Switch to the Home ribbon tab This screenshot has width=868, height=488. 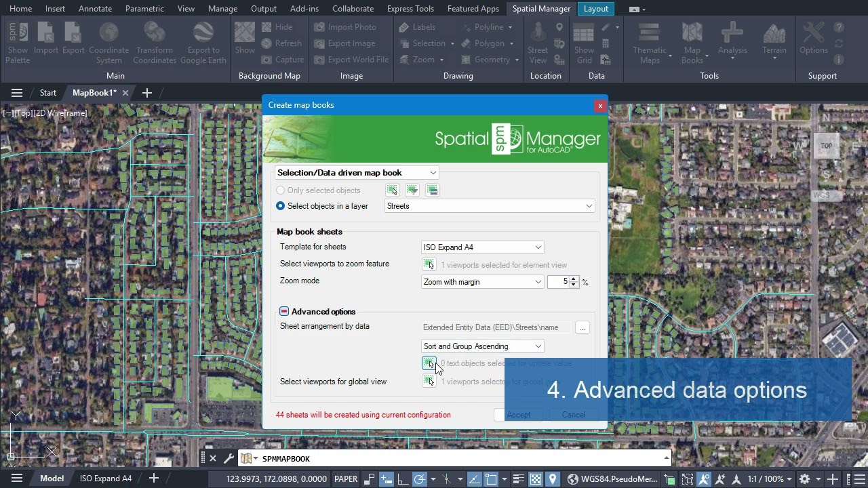pyautogui.click(x=20, y=9)
